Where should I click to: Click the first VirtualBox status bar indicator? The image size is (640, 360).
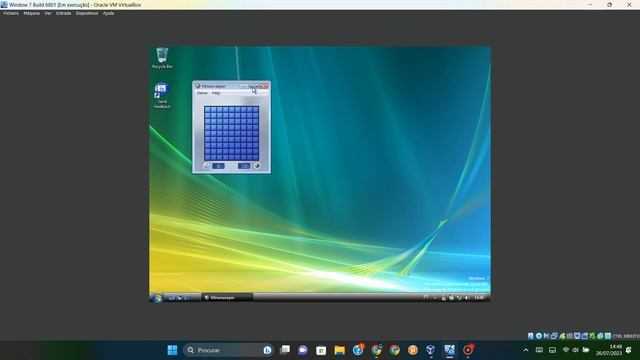[531, 336]
